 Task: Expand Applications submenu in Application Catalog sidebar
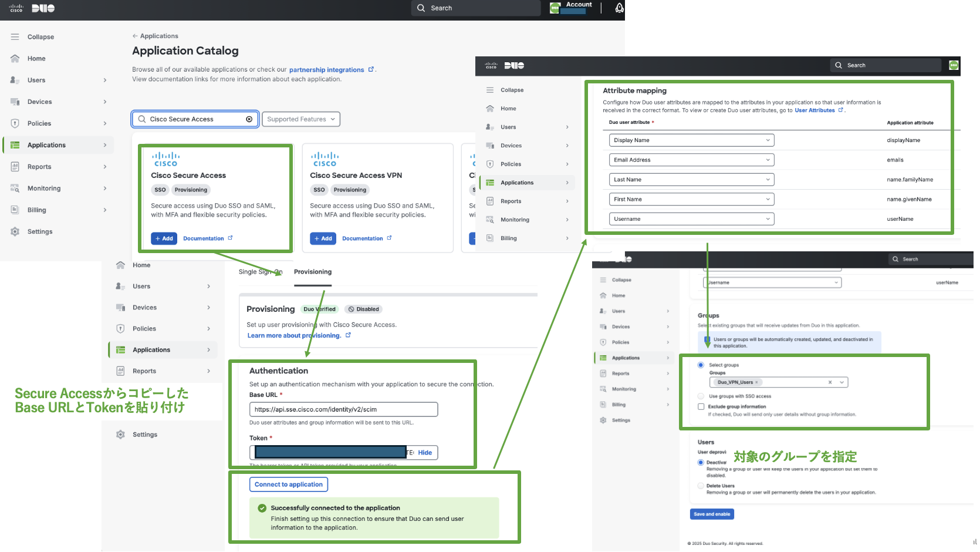(x=105, y=146)
